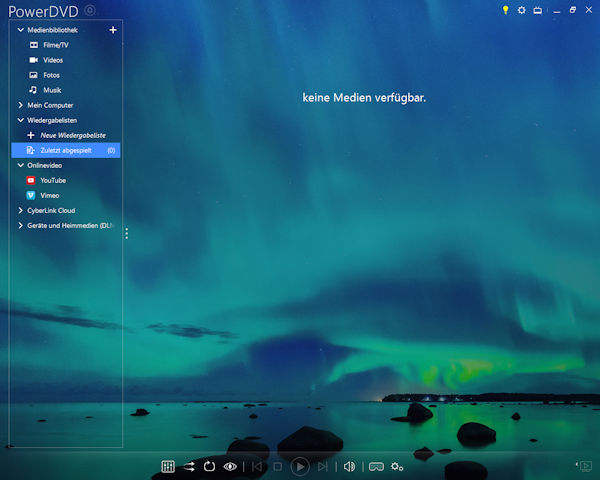
Task: Toggle repeat mode
Action: [x=209, y=466]
